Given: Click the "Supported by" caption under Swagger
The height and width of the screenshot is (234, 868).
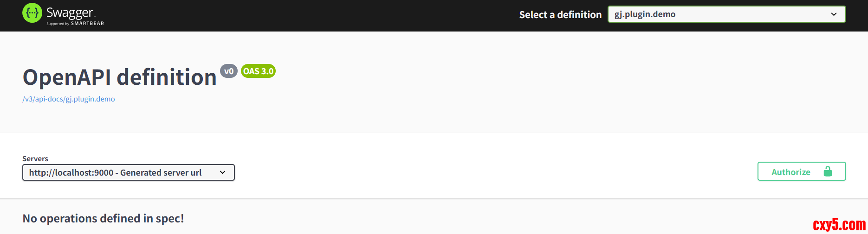Looking at the screenshot, I should (58, 24).
